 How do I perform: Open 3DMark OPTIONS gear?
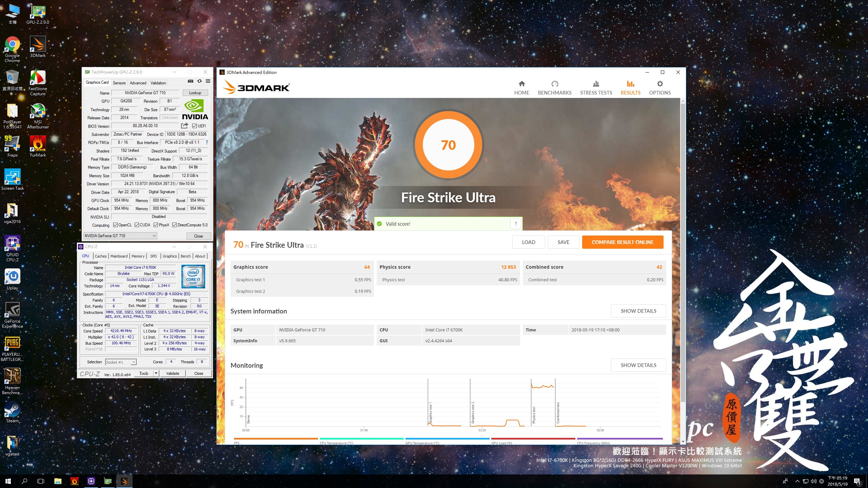point(659,88)
